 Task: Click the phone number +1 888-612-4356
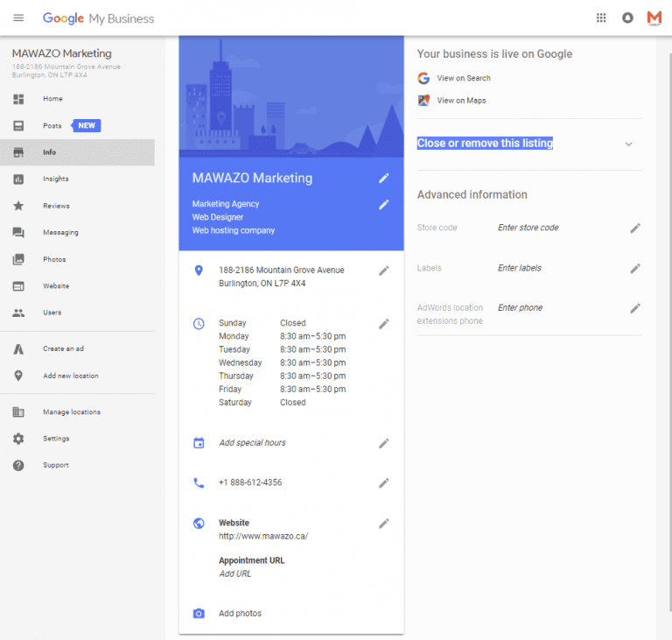(250, 483)
